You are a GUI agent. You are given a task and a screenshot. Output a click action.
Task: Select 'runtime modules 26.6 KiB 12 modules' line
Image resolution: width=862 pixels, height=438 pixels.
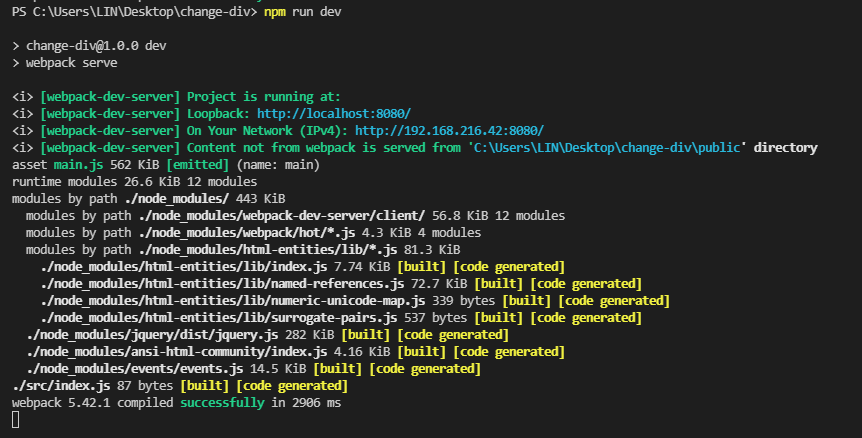[x=134, y=182]
